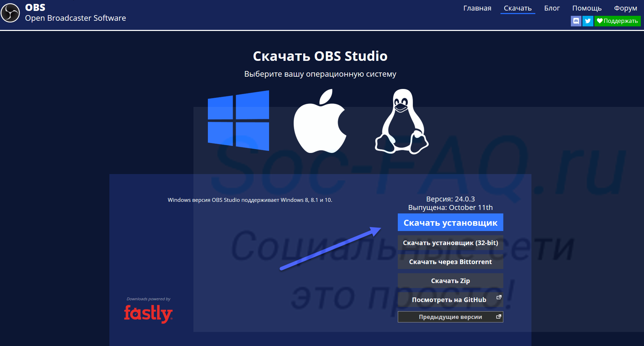Open the Помощь menu item
This screenshot has height=346, width=644.
click(587, 8)
